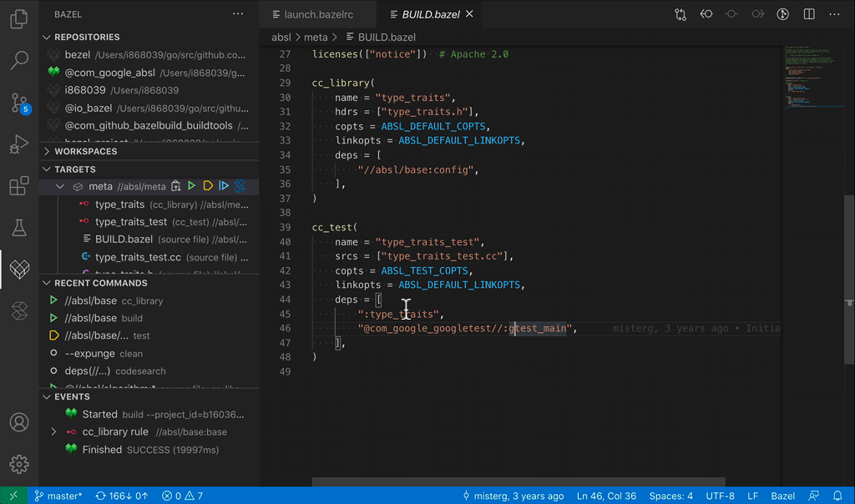Screen dimensions: 855x504
Task: Open the Stack Build icon below Bazel in activity bar
Action: coord(19,311)
